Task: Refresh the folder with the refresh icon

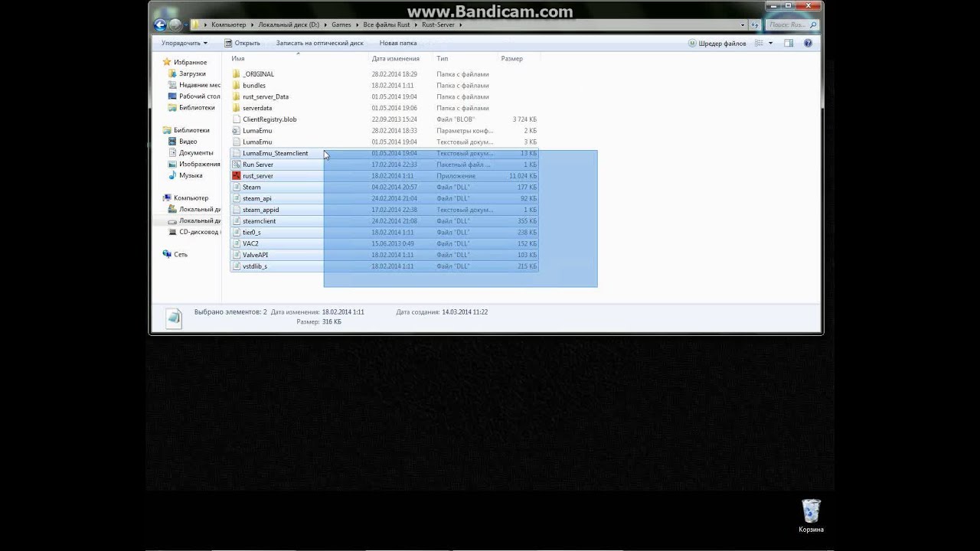Action: [754, 24]
